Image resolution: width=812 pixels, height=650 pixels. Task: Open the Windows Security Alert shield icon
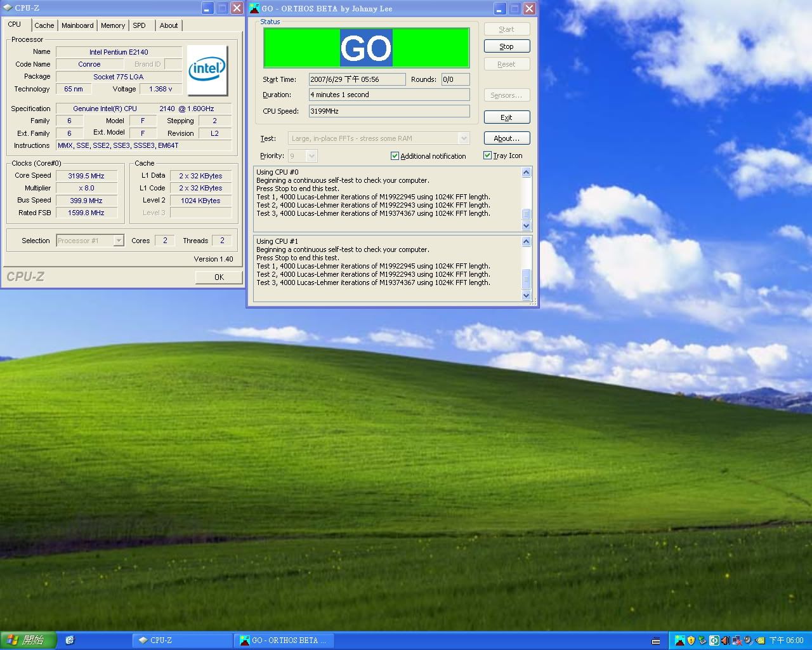point(691,640)
